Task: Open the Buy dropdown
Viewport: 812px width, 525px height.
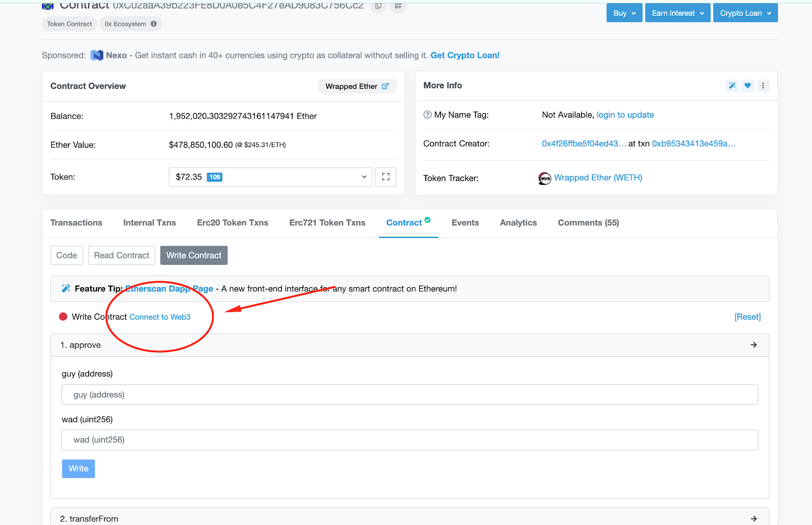Action: click(624, 13)
